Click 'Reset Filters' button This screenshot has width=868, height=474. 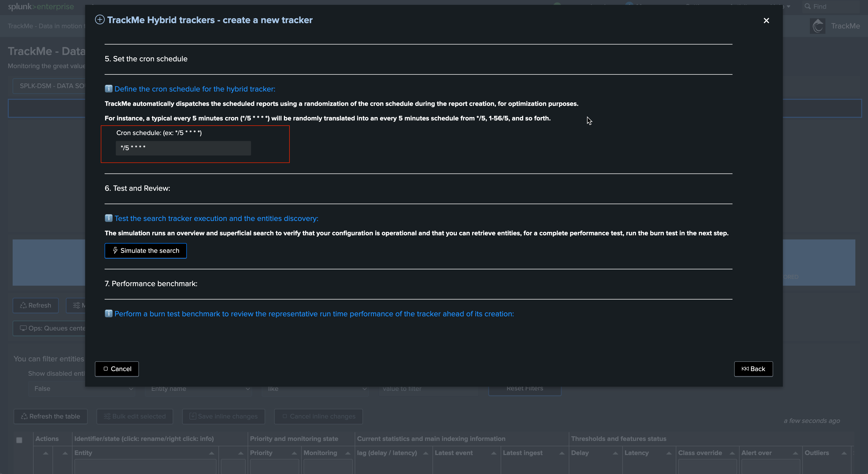525,389
